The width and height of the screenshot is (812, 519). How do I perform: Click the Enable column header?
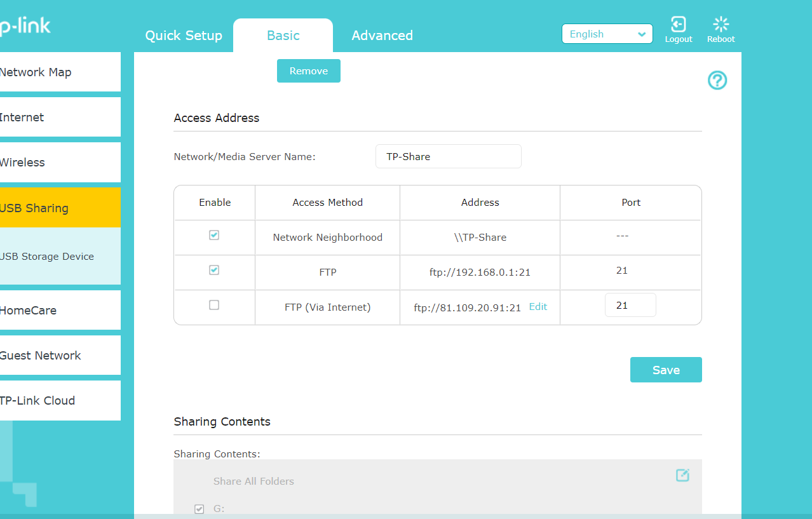215,203
